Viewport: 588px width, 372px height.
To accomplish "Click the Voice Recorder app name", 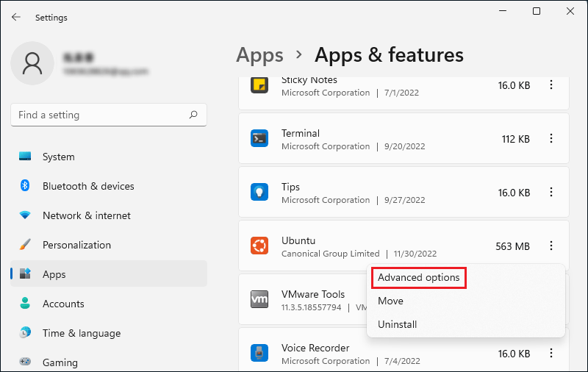I will pos(315,348).
